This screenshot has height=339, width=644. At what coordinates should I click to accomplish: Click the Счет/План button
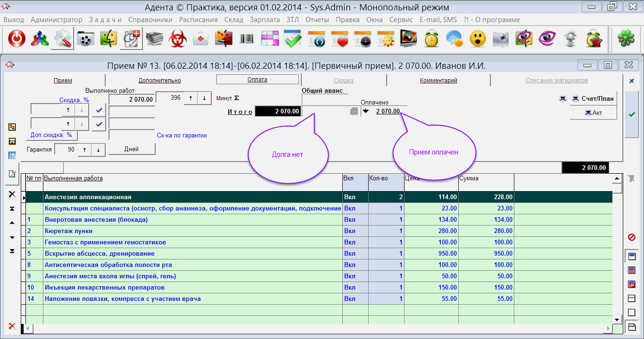pos(593,98)
